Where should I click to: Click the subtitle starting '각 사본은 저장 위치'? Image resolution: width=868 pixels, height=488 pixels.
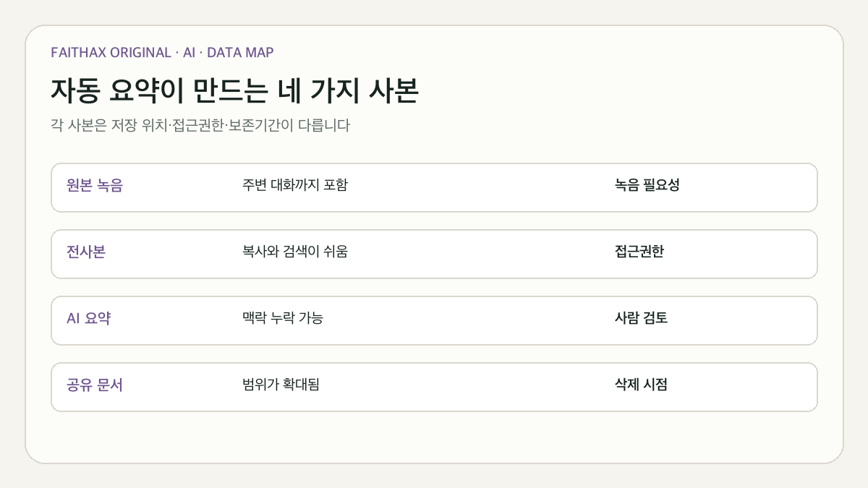point(200,125)
